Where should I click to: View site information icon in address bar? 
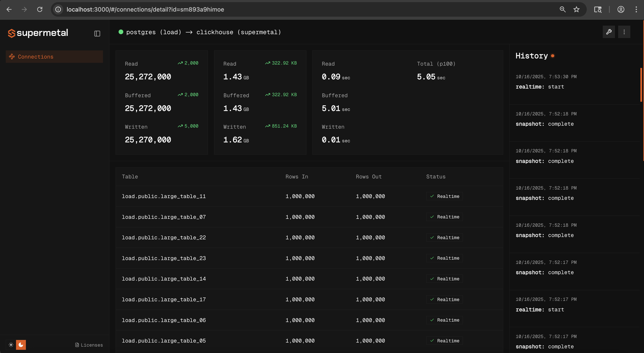[58, 9]
